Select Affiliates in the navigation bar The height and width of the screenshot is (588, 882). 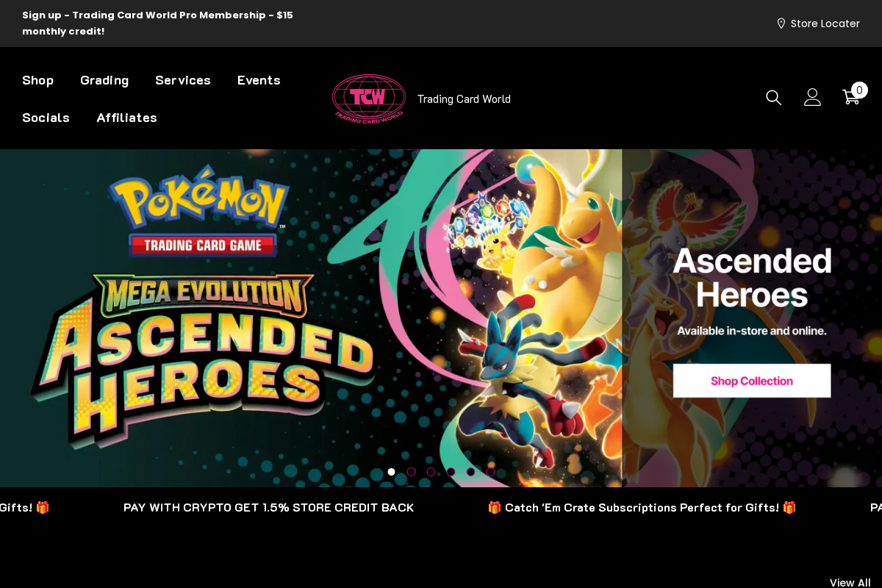click(x=126, y=118)
